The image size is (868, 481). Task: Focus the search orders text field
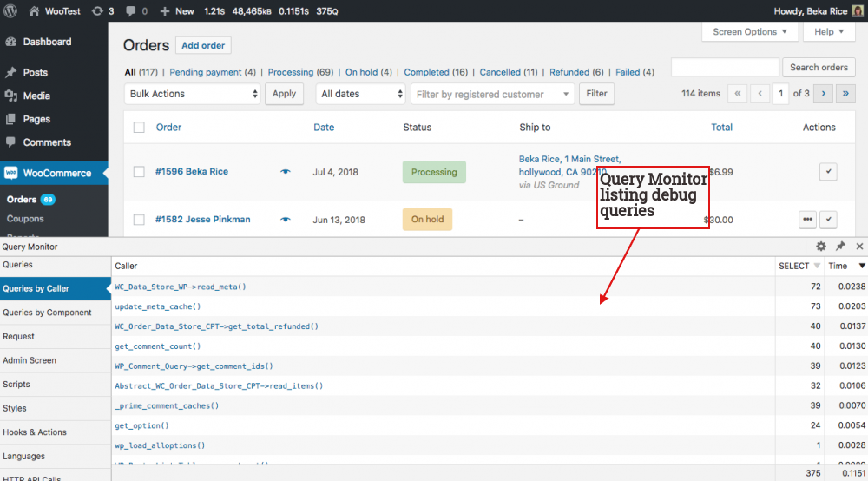click(725, 67)
